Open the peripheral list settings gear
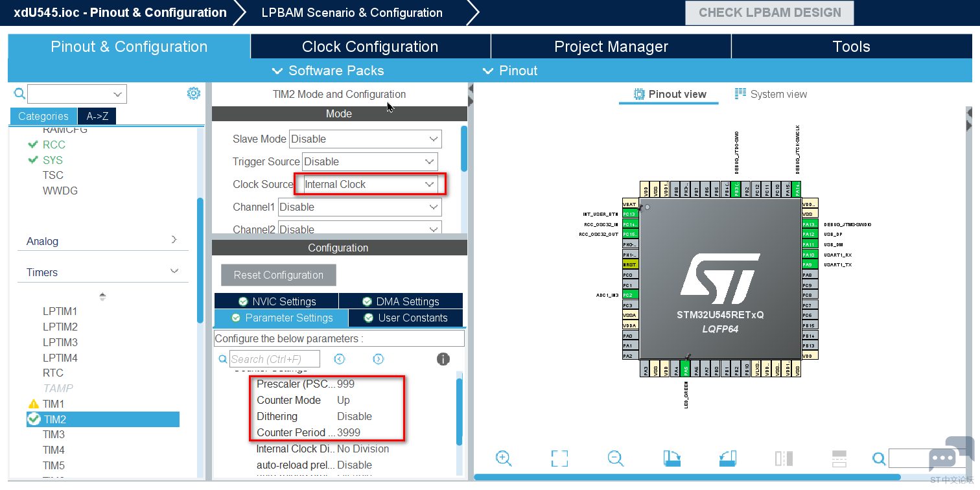The width and height of the screenshot is (980, 490). pyautogui.click(x=193, y=93)
